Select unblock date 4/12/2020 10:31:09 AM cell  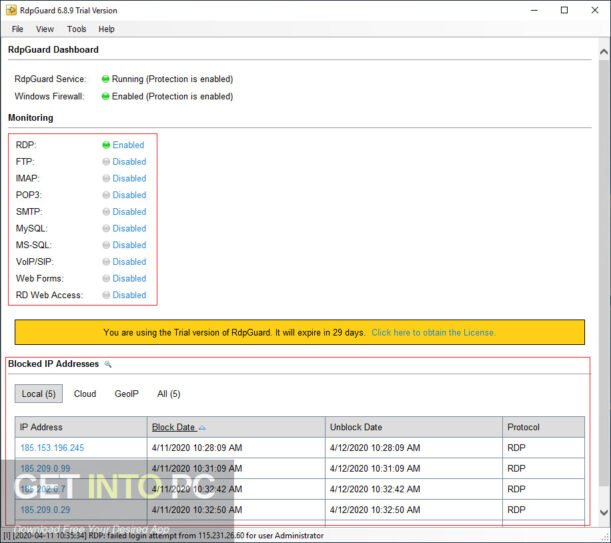pos(414,469)
